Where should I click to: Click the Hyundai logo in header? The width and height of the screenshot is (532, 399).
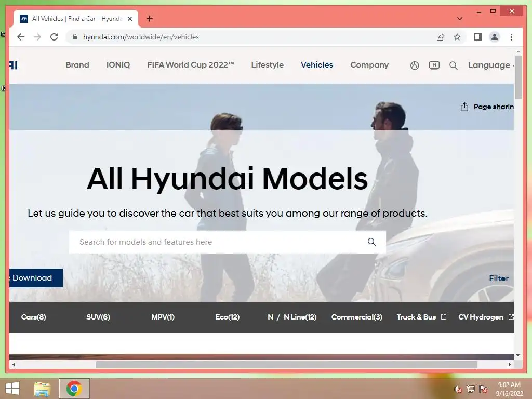[x=13, y=65]
